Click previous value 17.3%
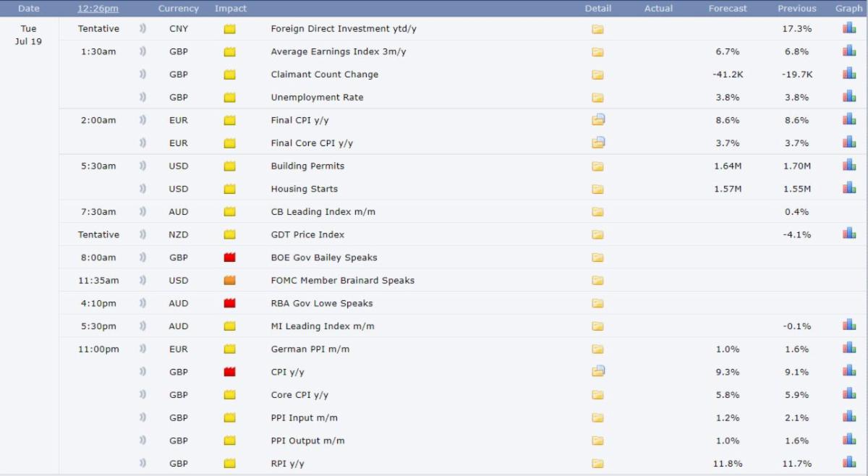Viewport: 868px width, 476px height. [x=797, y=29]
